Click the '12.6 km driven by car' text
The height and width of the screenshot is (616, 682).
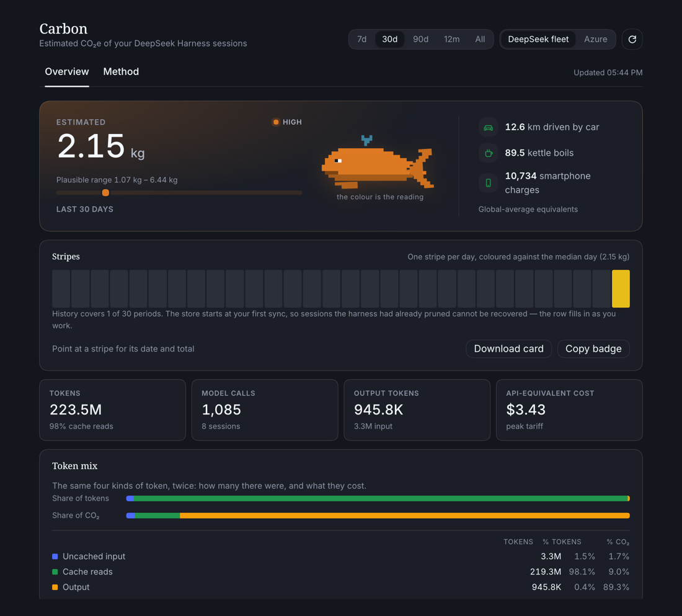552,127
